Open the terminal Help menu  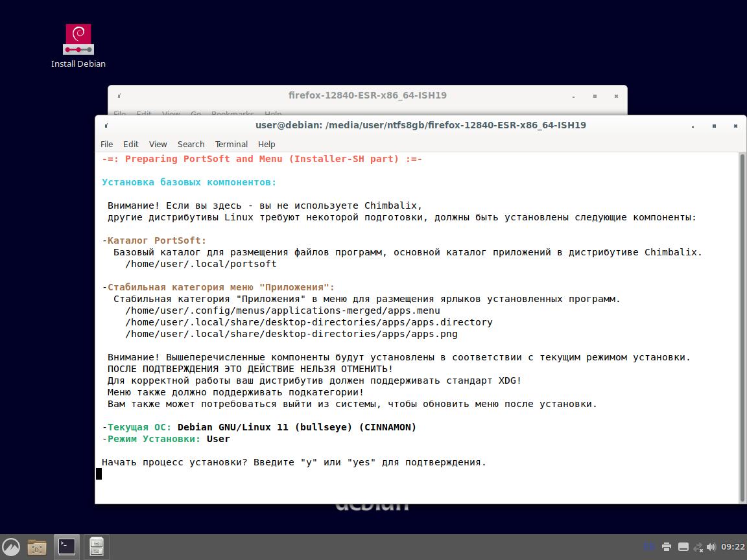(x=267, y=145)
